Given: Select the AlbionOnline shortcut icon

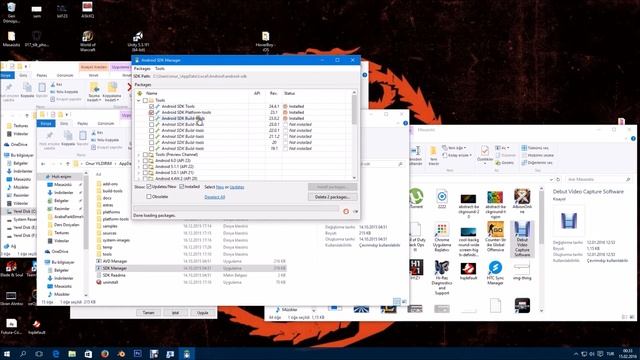Looking at the screenshot, I should [522, 201].
